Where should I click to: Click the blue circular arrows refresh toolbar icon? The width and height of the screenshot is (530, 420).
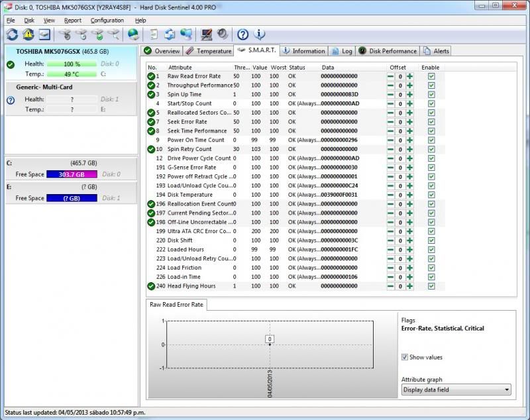click(x=12, y=34)
